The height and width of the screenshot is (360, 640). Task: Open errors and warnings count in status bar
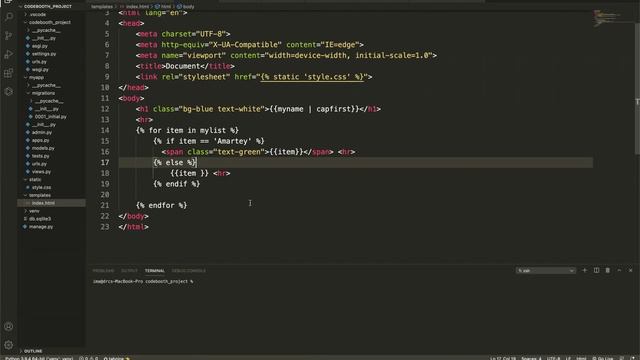pyautogui.click(x=88, y=358)
